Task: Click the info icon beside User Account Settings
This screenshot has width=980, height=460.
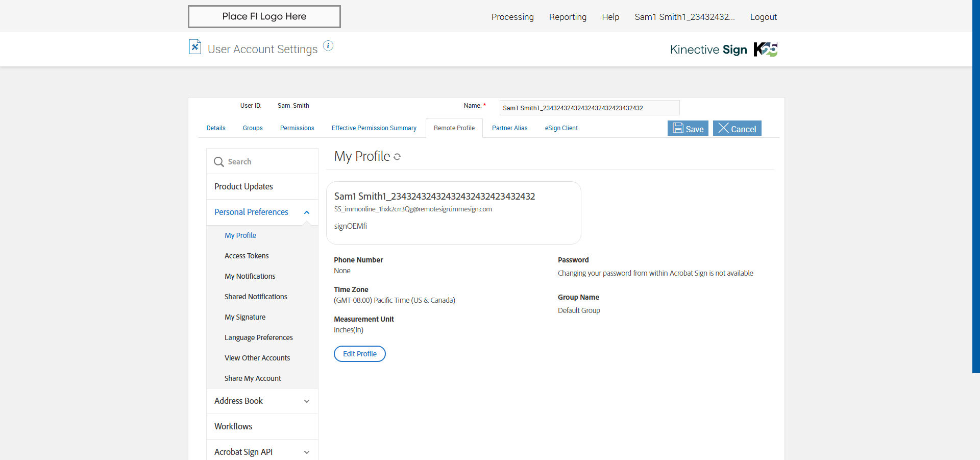Action: (x=328, y=46)
